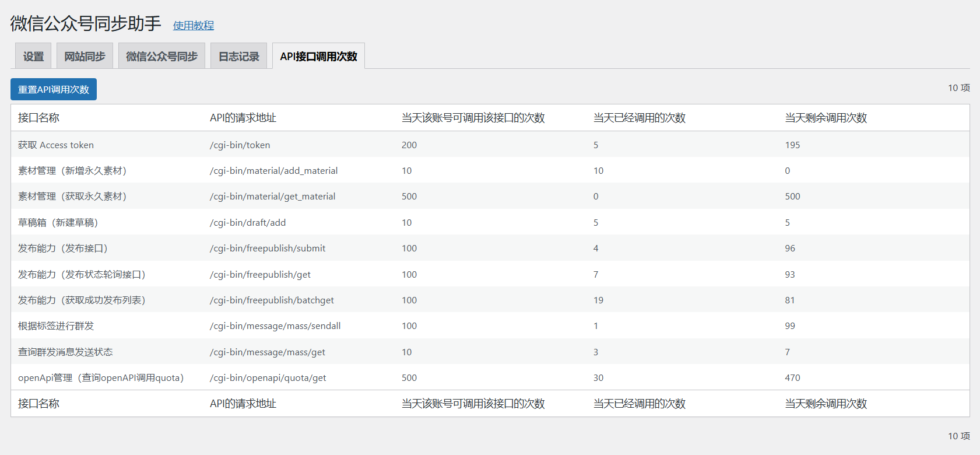Click the bottom 当天剩余调用次数 footer header
980x455 pixels.
click(826, 404)
